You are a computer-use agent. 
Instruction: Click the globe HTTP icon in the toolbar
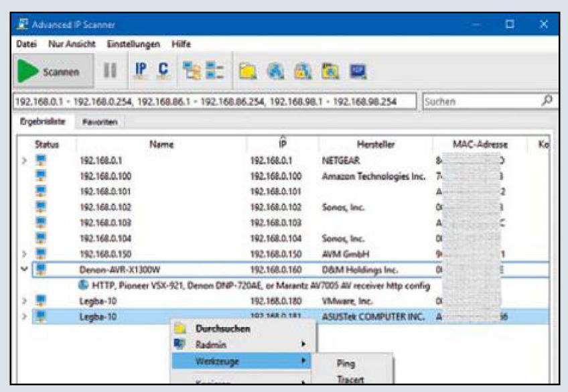[276, 71]
